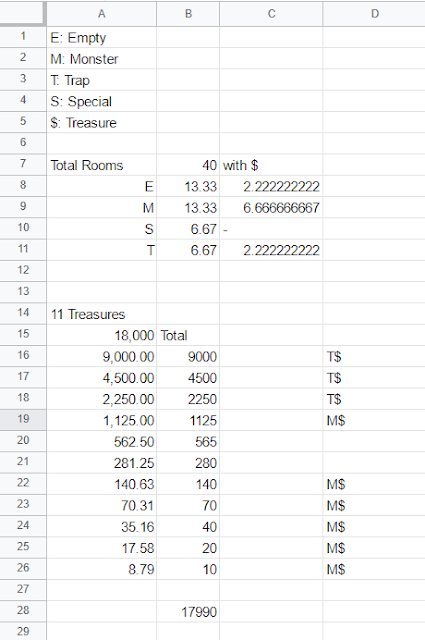Select cell 9,000.00

(x=102, y=356)
